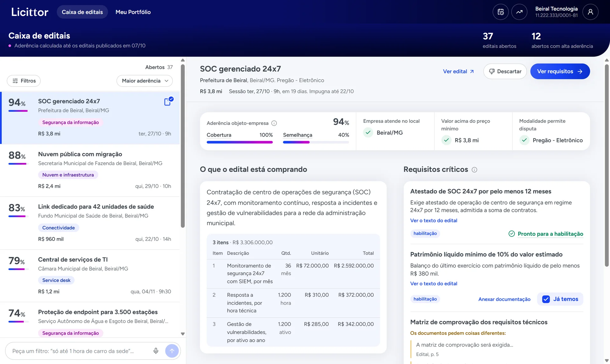This screenshot has height=364, width=610.
Task: Click Segurança da informação tag on SOC card
Action: [71, 122]
